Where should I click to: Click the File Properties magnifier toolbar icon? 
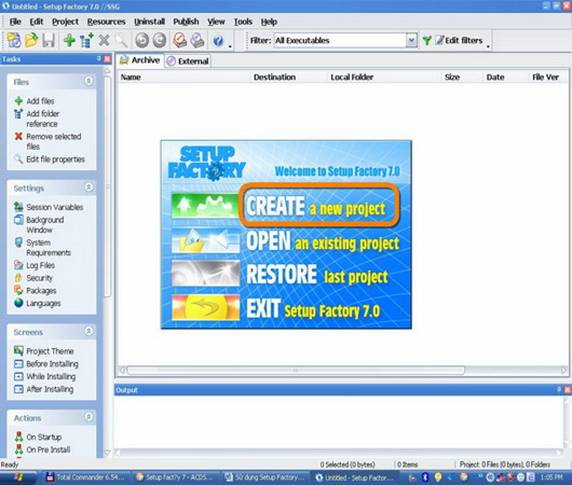(121, 40)
